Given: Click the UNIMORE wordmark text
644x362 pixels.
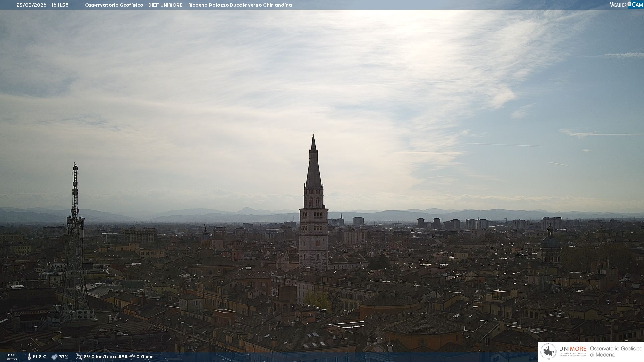Looking at the screenshot, I should point(573,349).
